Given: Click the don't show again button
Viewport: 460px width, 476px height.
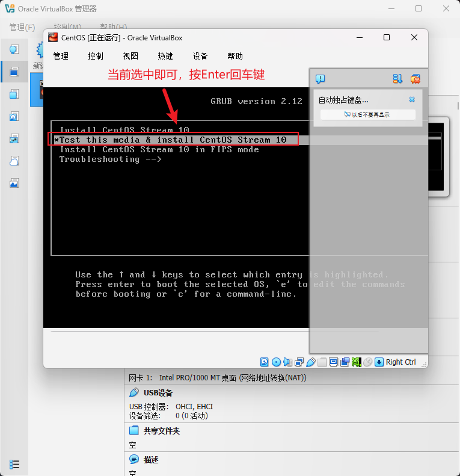Looking at the screenshot, I should pyautogui.click(x=368, y=115).
